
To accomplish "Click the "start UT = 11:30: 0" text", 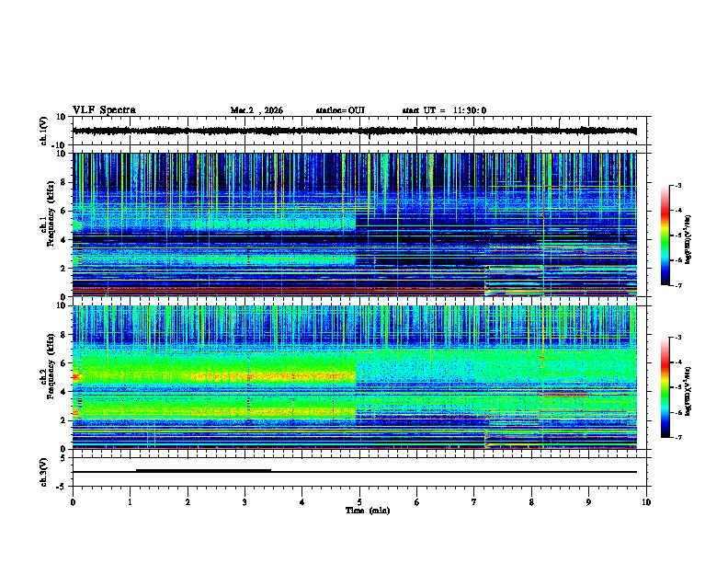I will pyautogui.click(x=444, y=110).
